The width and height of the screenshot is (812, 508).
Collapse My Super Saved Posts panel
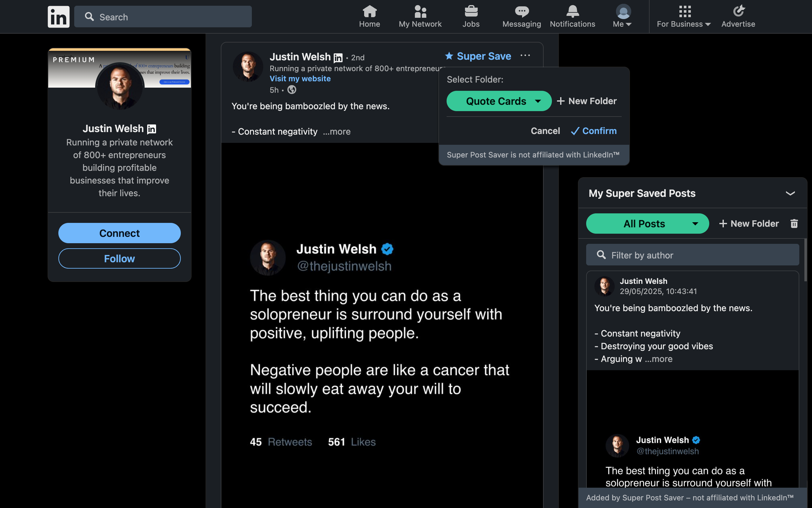click(x=790, y=193)
